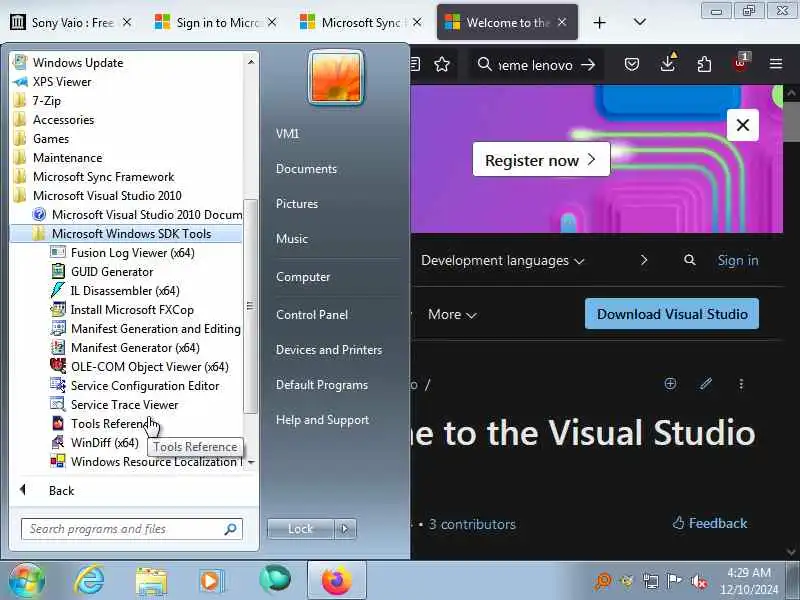Open the page more options dots

(x=741, y=384)
